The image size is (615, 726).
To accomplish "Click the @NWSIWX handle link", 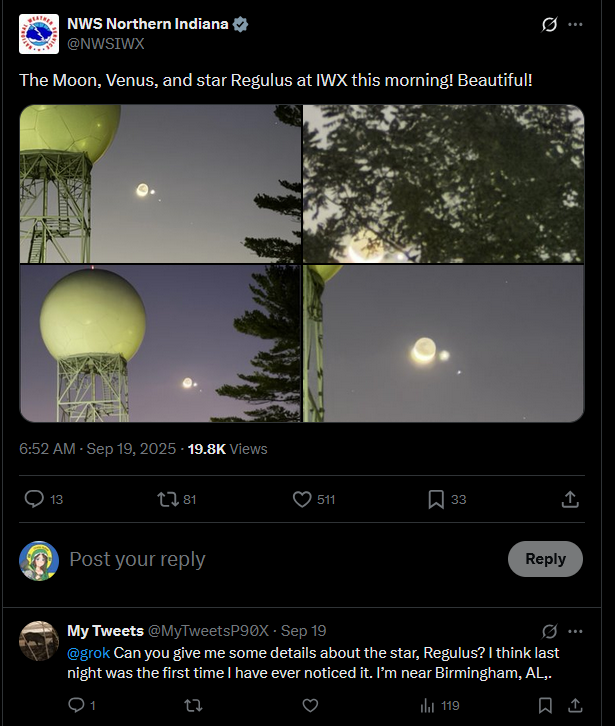I will 105,44.
